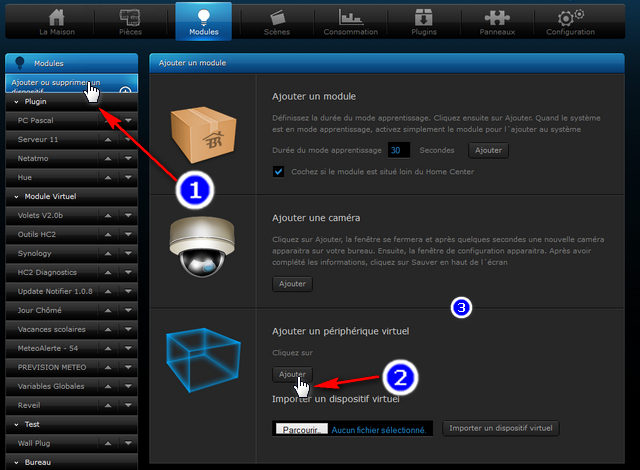Select Synology virtual module

click(35, 253)
